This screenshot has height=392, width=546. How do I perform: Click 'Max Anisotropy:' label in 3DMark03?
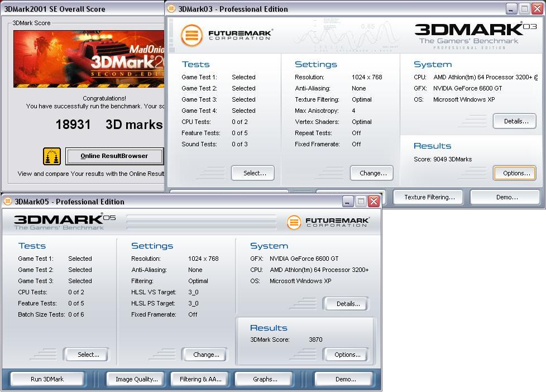coord(317,111)
